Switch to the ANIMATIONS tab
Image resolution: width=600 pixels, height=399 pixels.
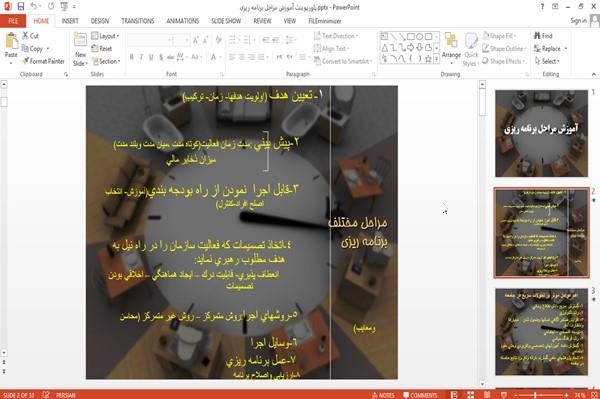click(x=183, y=21)
